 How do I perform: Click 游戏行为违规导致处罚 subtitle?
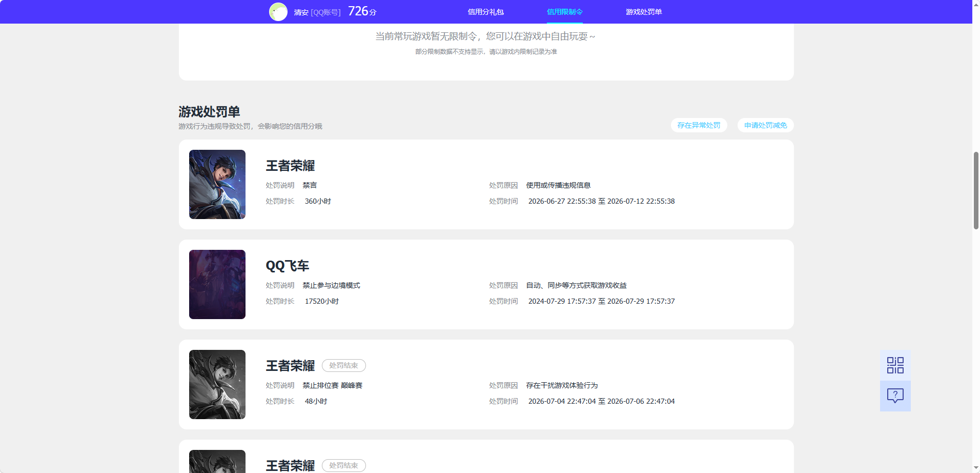click(x=250, y=126)
